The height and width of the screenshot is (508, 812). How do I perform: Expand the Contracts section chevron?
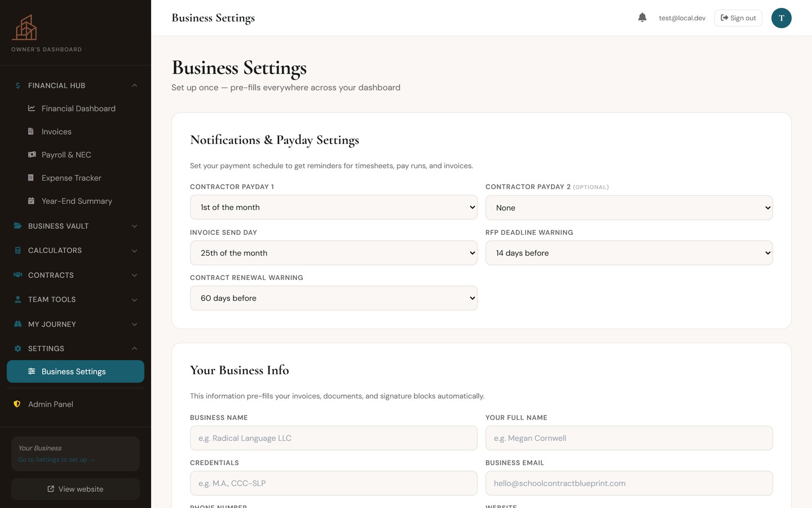134,275
